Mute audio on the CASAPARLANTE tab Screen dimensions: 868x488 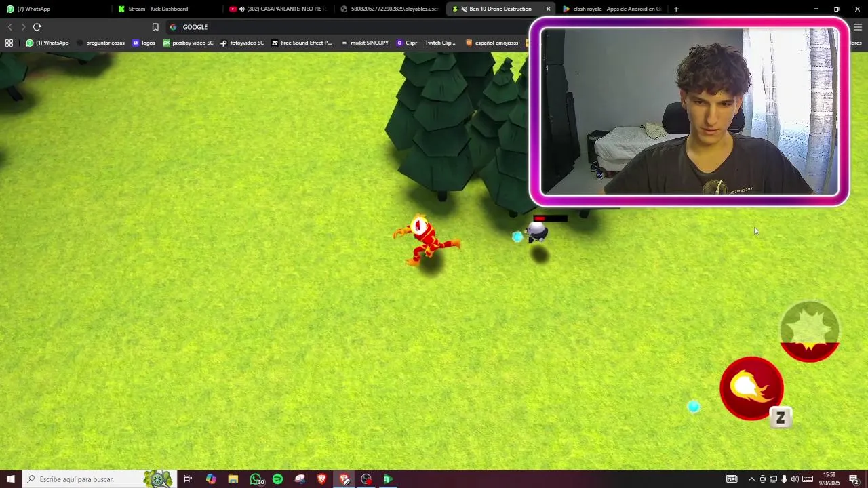(x=241, y=9)
